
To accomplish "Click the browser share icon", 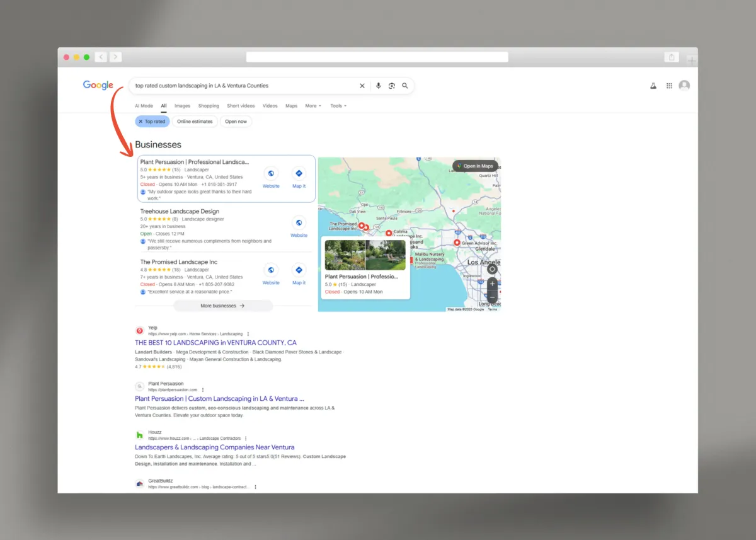I will pos(672,57).
